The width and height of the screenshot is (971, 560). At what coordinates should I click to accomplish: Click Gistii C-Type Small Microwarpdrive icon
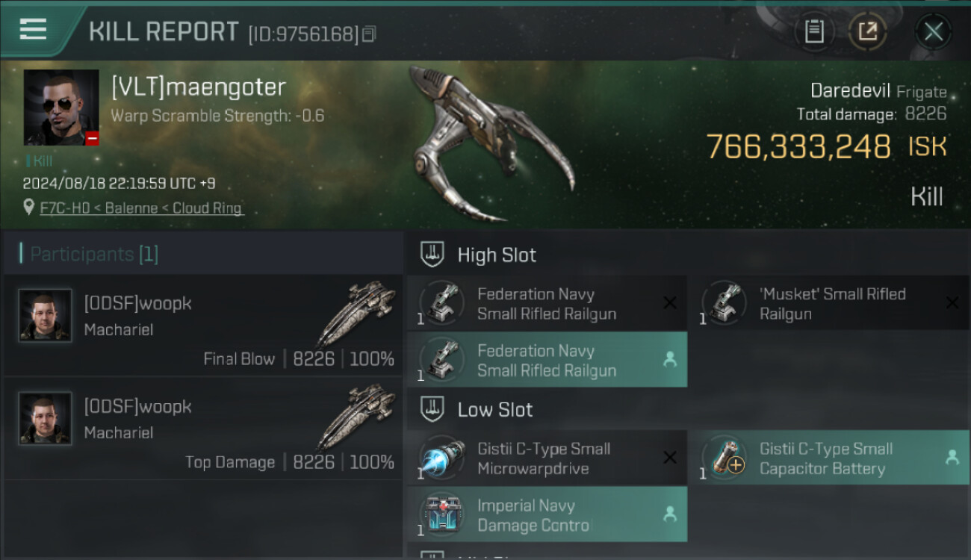click(x=442, y=458)
